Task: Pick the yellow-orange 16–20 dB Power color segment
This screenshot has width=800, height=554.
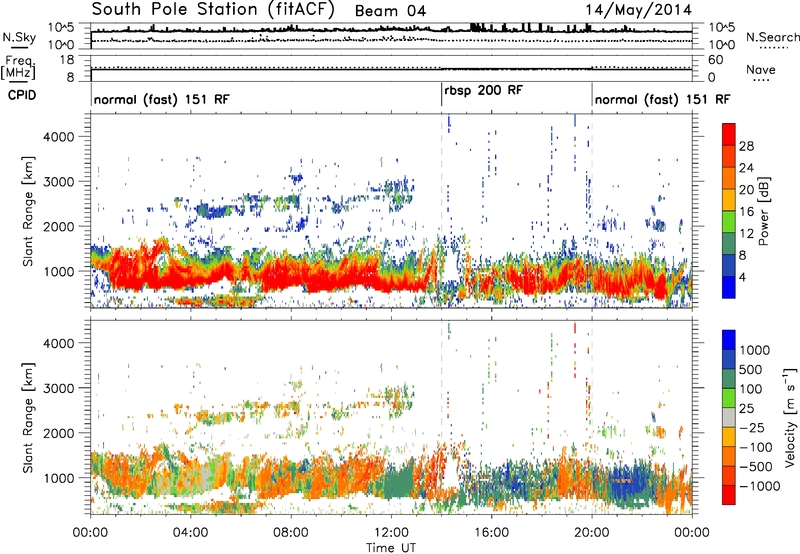Action: tap(729, 200)
